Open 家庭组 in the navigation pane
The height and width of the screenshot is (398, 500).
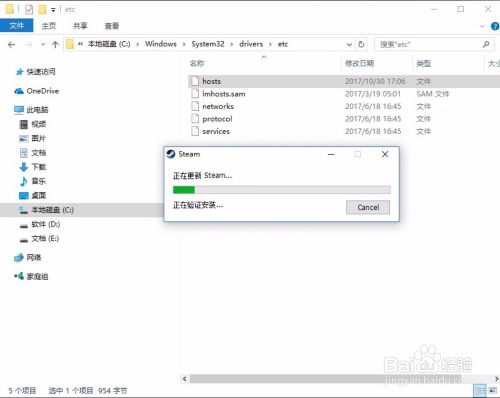pos(31,276)
